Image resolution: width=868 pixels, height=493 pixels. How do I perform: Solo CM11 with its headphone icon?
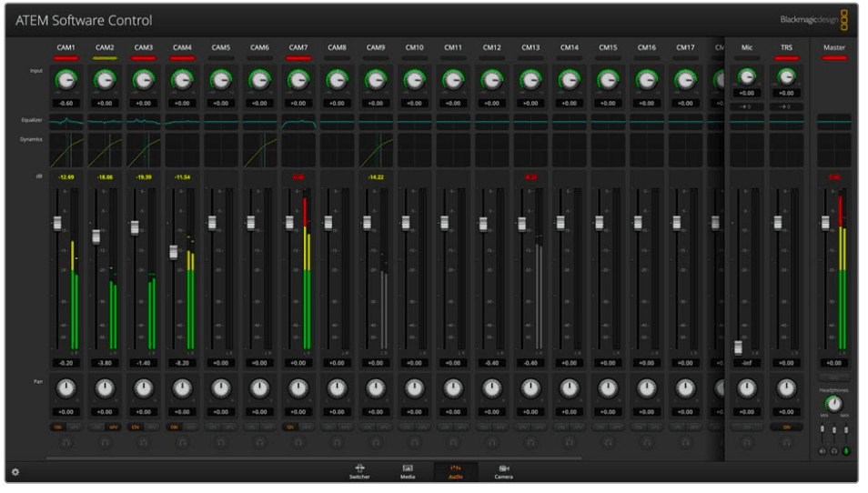pyautogui.click(x=453, y=442)
